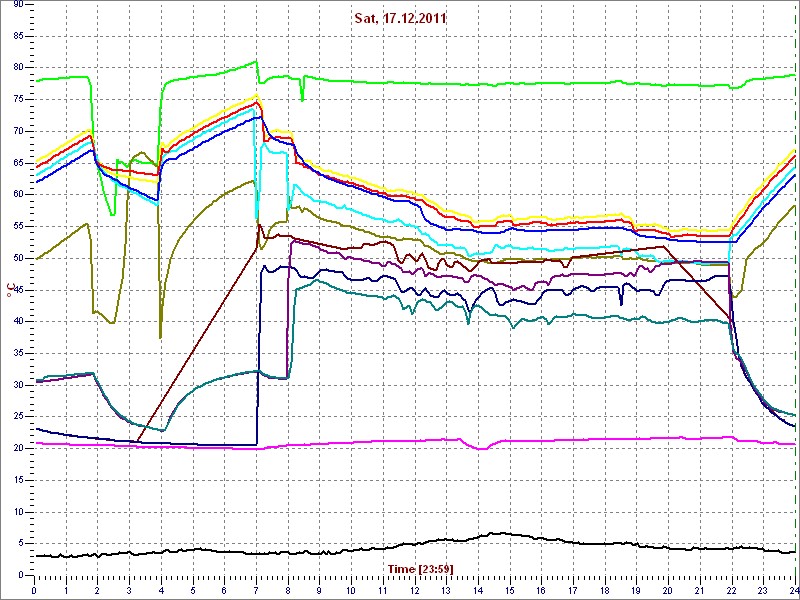Choose the 30 label on the temperature axis

[17, 385]
